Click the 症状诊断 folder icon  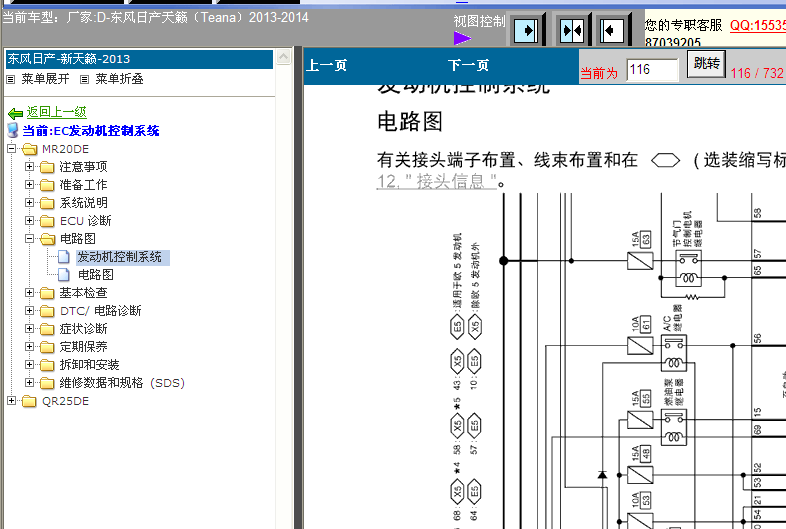click(47, 329)
